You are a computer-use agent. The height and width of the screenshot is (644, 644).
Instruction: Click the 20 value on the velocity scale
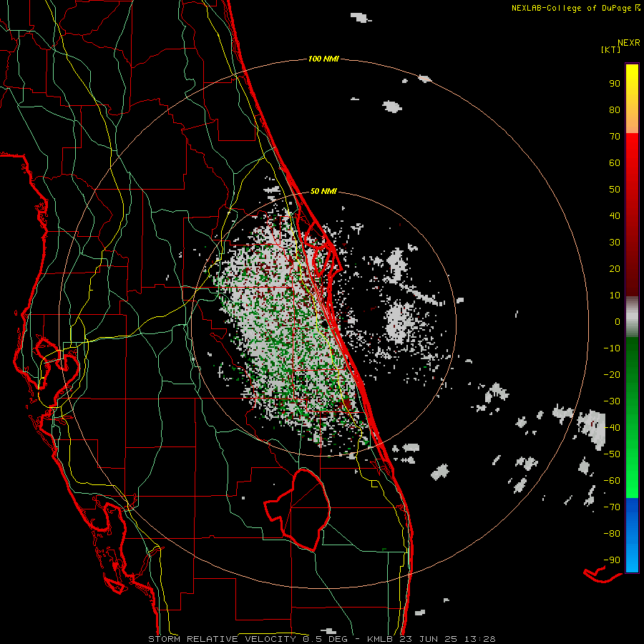tap(615, 269)
